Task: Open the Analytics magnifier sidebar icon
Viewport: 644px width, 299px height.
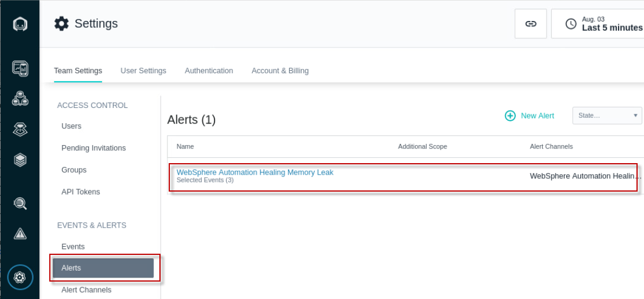Action: pyautogui.click(x=20, y=203)
